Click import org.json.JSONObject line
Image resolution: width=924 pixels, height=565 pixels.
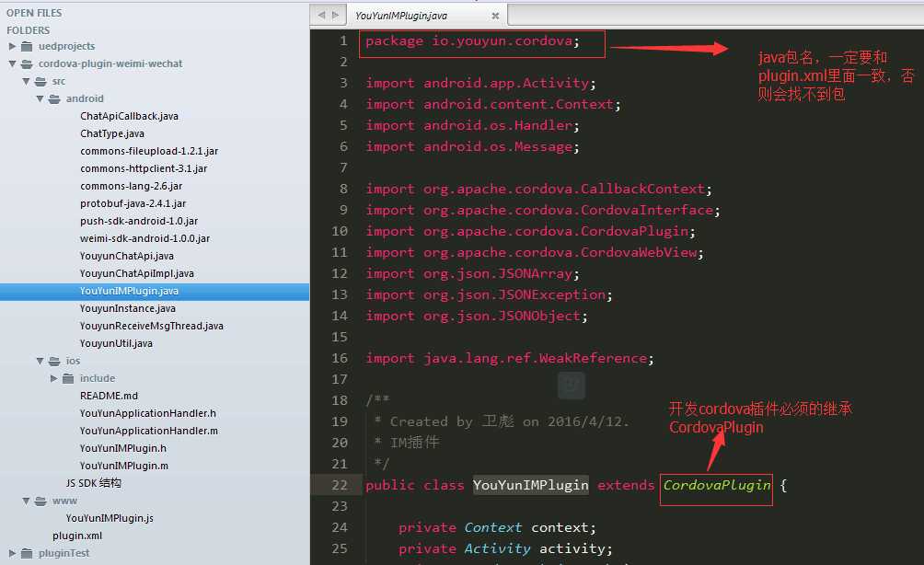[x=477, y=317]
